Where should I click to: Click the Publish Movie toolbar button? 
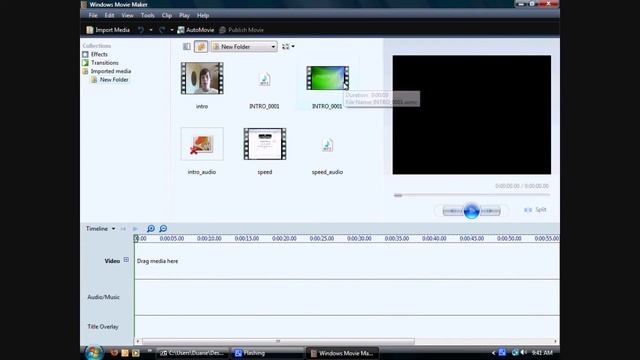(241, 30)
